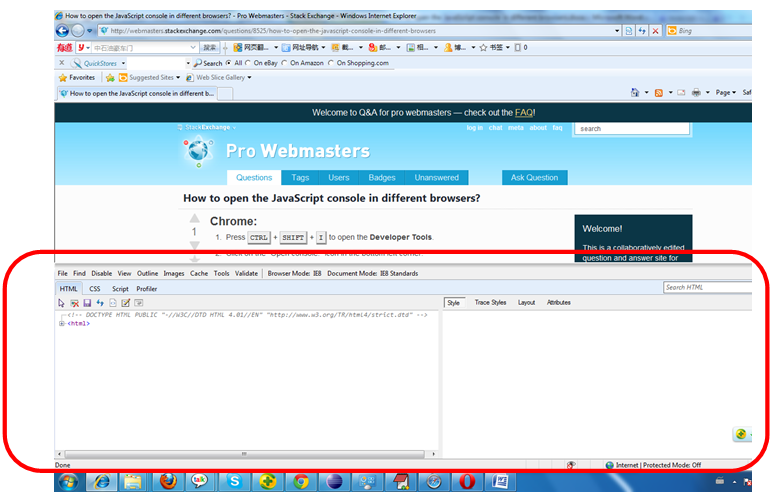Switch to the CSS tab
783x504 pixels.
pyautogui.click(x=95, y=289)
